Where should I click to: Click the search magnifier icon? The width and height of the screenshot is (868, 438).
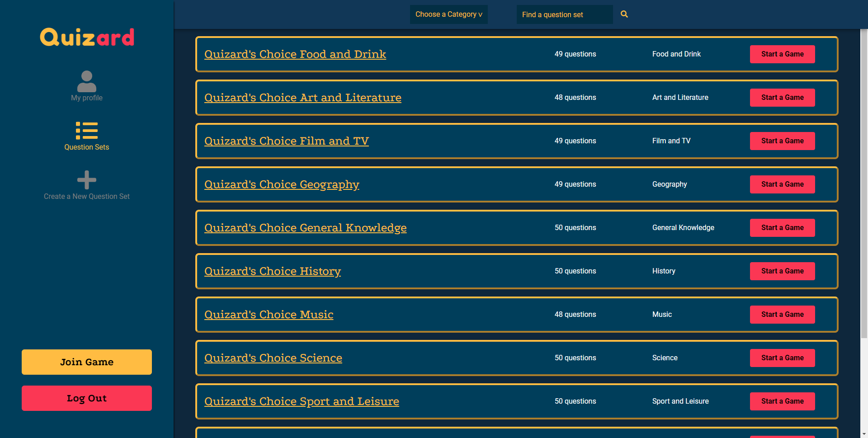click(624, 14)
